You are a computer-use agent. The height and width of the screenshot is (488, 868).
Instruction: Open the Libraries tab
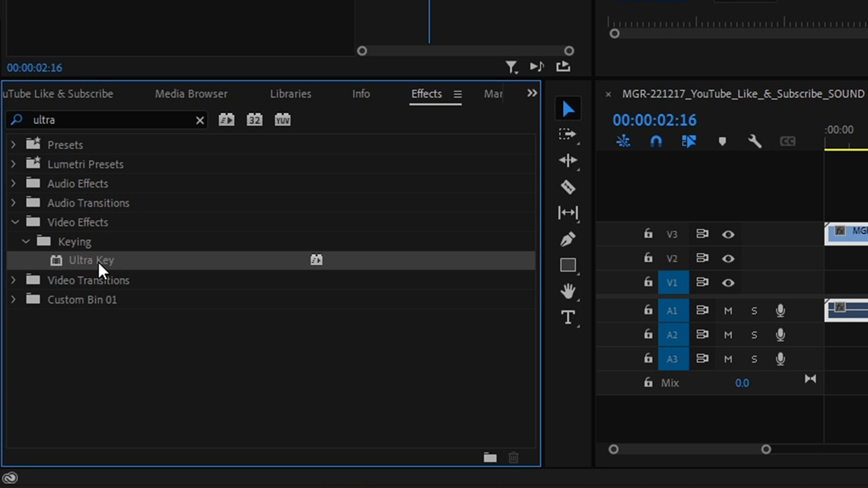290,94
